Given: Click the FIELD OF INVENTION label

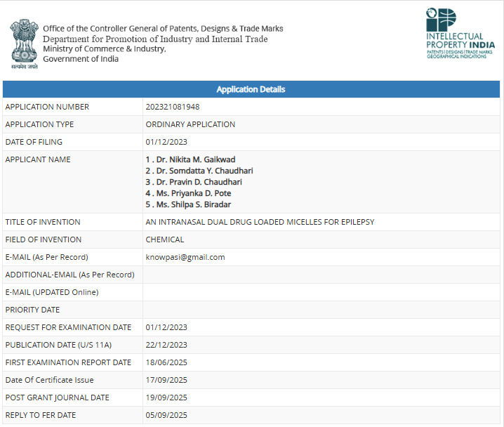Looking at the screenshot, I should tap(44, 239).
